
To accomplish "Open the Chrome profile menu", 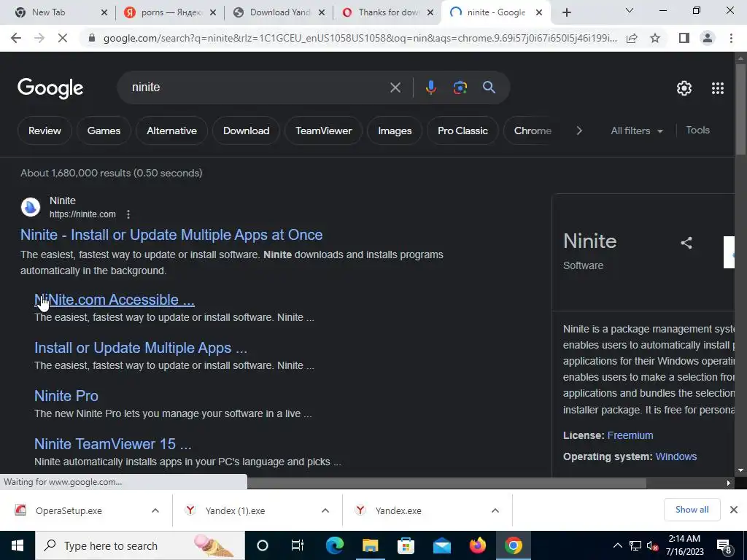I will tap(708, 38).
